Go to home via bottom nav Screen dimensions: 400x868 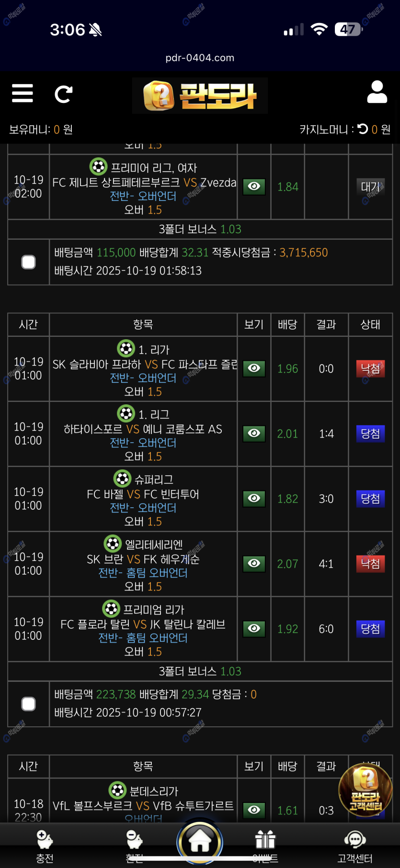click(x=200, y=842)
